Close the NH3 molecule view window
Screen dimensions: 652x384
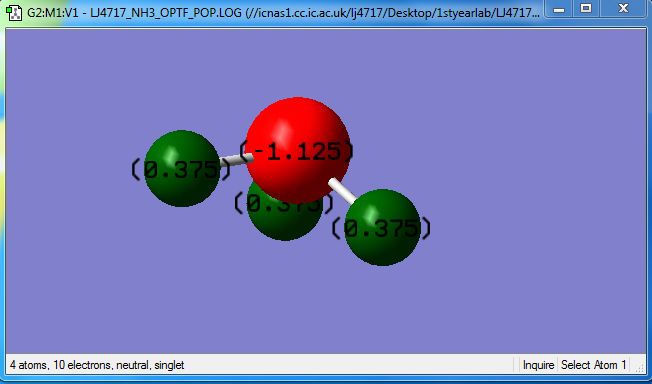(x=623, y=8)
